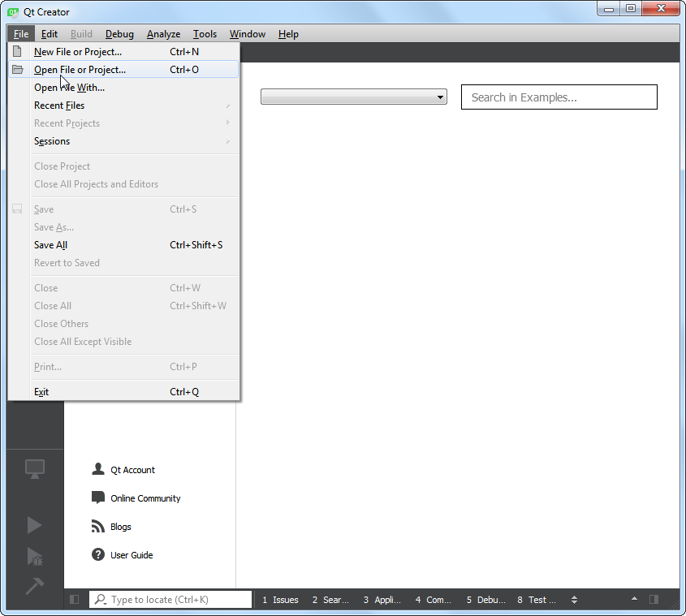Toggle output pane with the up arrow
686x616 pixels.
tap(634, 600)
